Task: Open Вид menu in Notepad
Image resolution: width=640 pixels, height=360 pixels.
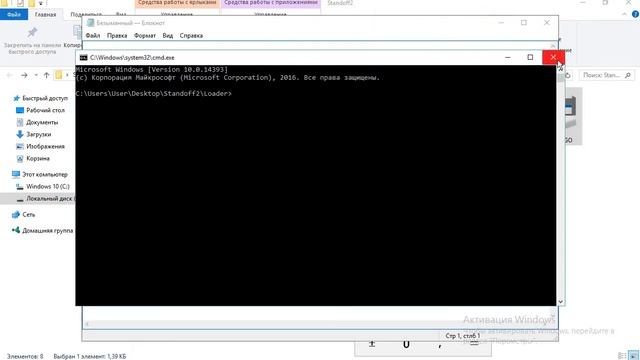Action: point(168,36)
